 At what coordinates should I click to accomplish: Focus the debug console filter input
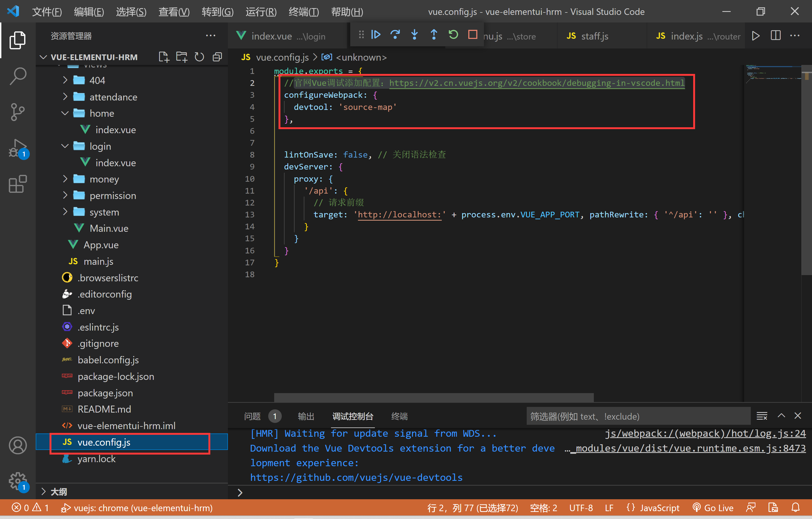pos(638,416)
